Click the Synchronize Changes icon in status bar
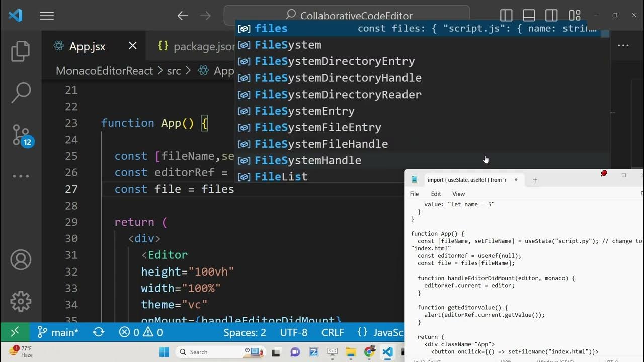This screenshot has width=644, height=362. coord(99,332)
